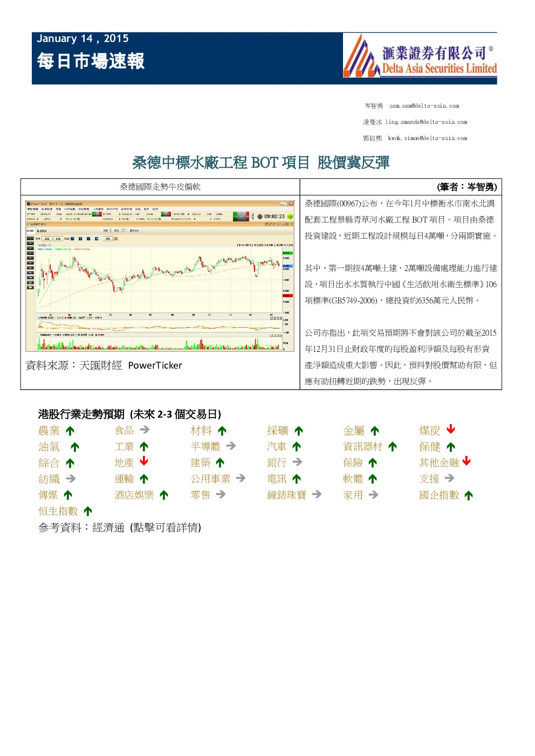Select the title 每日市場速報

coord(91,61)
